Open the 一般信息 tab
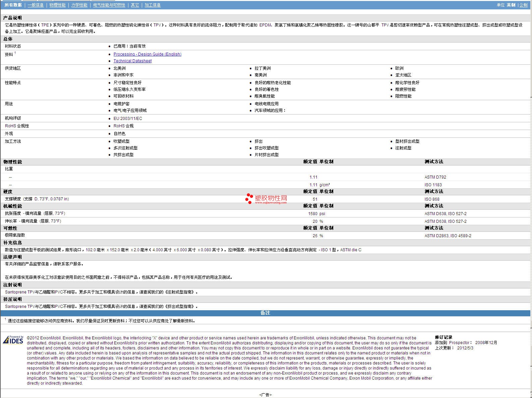Image resolution: width=532 pixels, height=398 pixels. 36,5
